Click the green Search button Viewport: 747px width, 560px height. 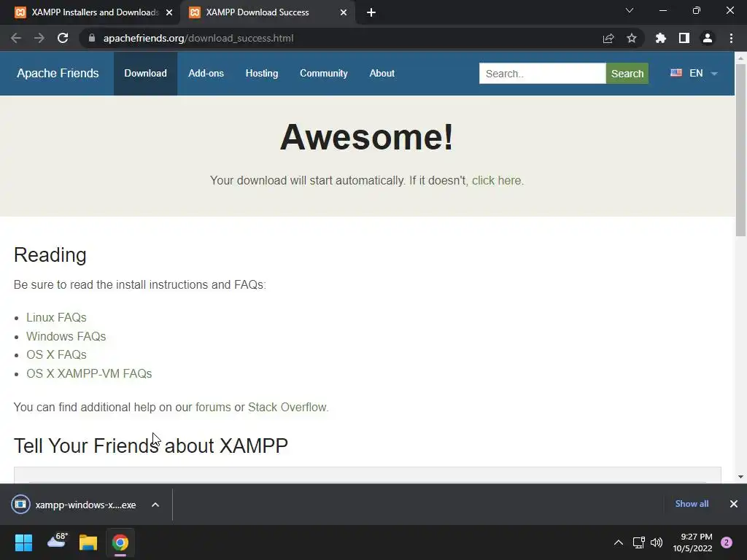pos(627,74)
